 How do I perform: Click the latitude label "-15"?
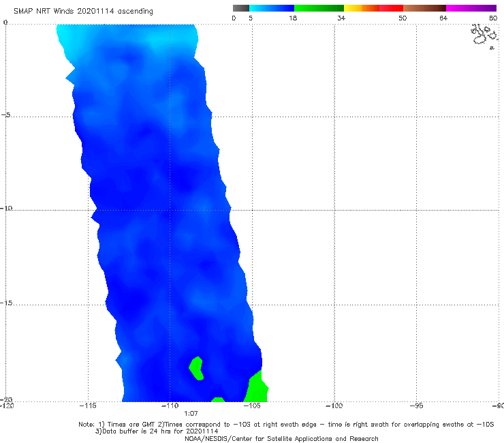pyautogui.click(x=6, y=303)
